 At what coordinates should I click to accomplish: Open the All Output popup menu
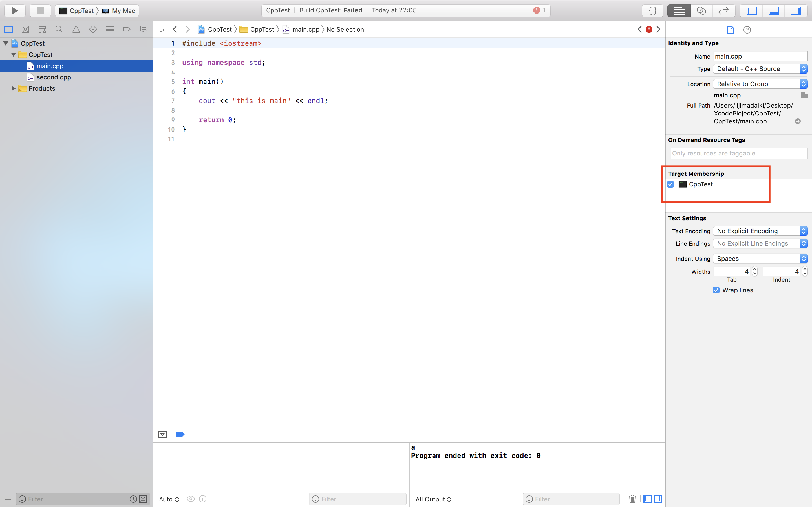[x=433, y=499]
